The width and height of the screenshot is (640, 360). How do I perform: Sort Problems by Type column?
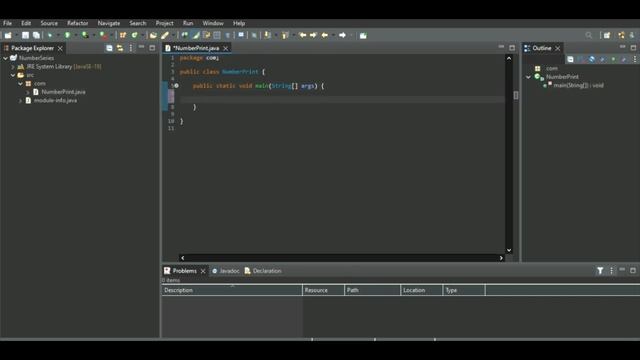(464, 290)
